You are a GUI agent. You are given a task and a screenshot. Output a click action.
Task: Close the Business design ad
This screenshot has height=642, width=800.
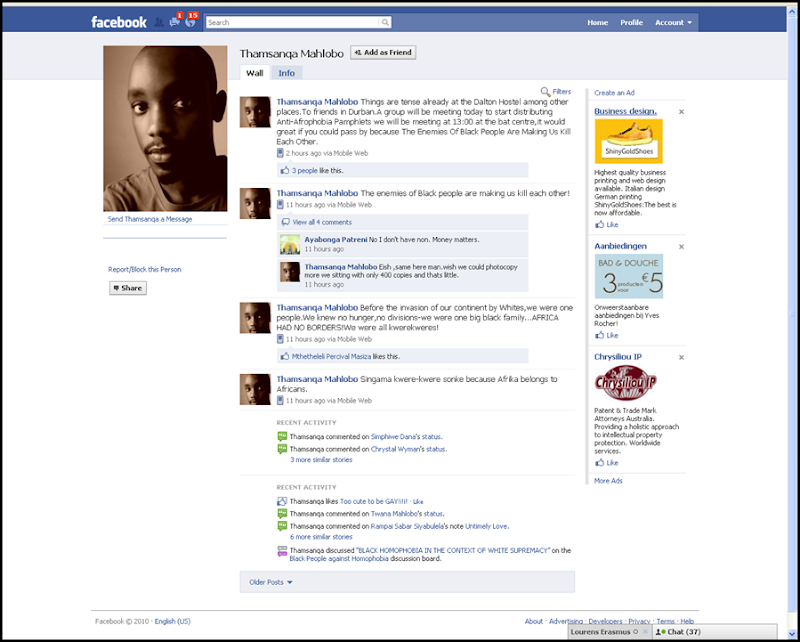[x=681, y=112]
